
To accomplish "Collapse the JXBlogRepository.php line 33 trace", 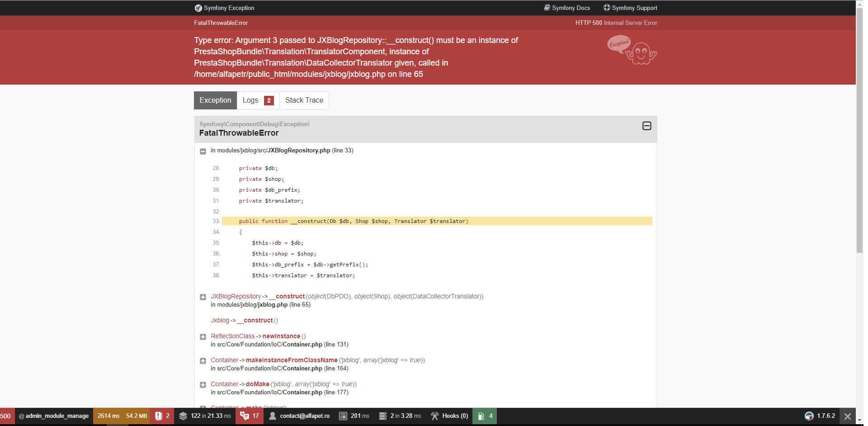I will (x=203, y=151).
